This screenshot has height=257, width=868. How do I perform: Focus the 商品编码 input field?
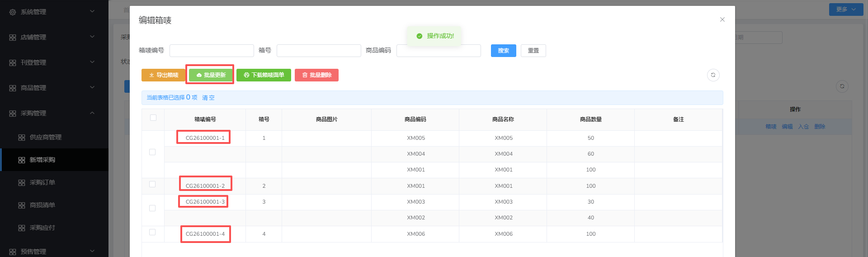(x=439, y=51)
